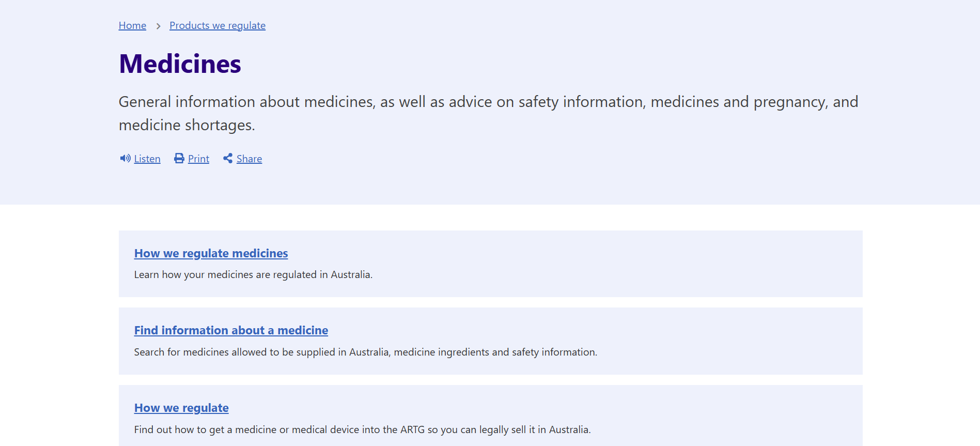The height and width of the screenshot is (446, 980).
Task: Visit the How we regulate link
Action: pos(181,408)
